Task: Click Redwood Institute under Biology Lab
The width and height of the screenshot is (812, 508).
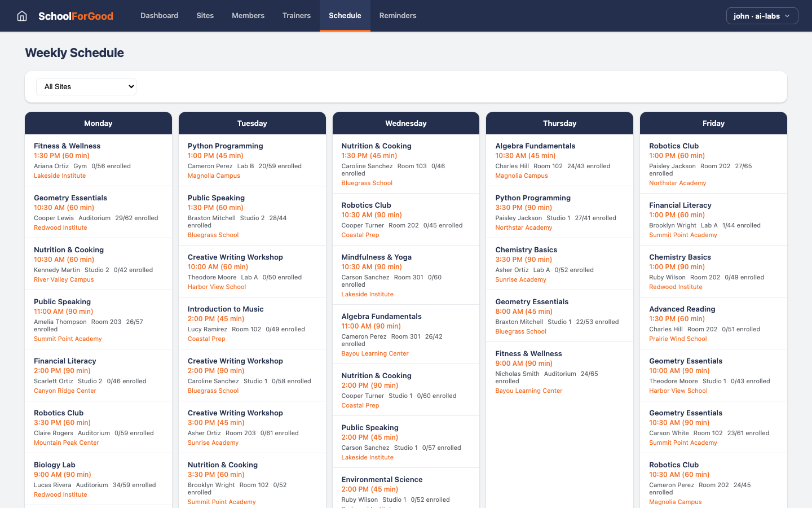Action: (x=60, y=494)
